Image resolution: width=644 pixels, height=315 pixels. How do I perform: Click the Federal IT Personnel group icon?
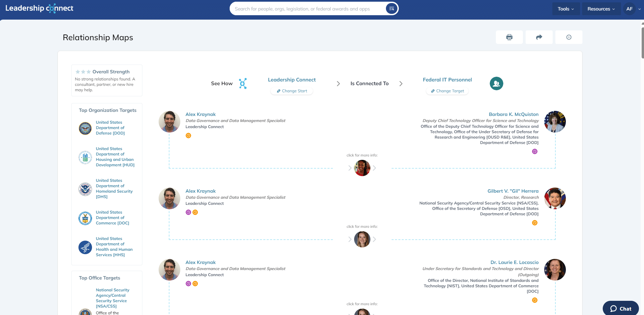pos(496,83)
